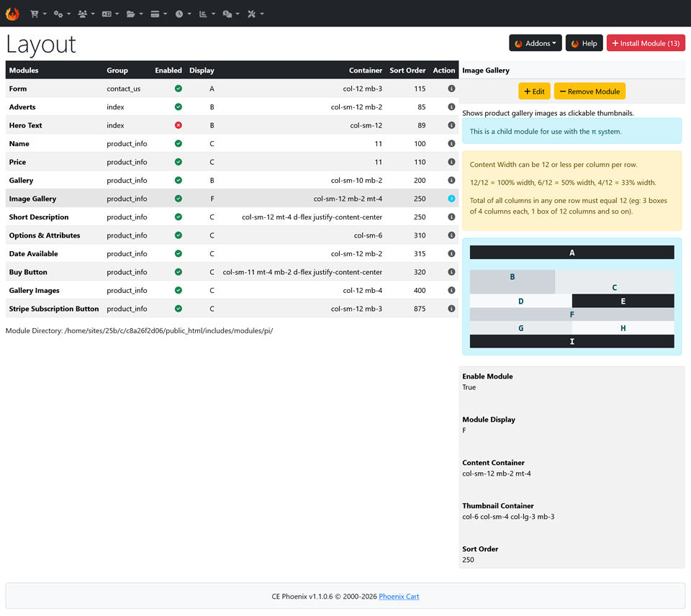Click Install Module (13) button
691x616 pixels.
(x=646, y=43)
